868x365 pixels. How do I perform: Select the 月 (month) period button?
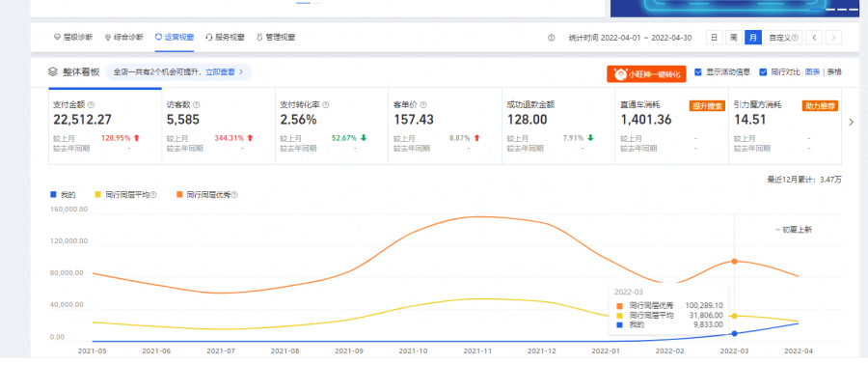(x=753, y=38)
